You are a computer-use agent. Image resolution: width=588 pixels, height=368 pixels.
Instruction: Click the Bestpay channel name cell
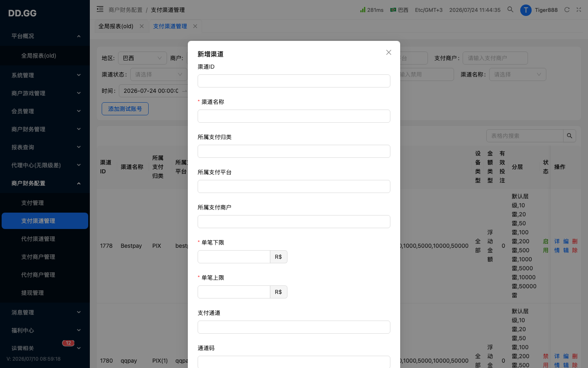click(x=131, y=246)
